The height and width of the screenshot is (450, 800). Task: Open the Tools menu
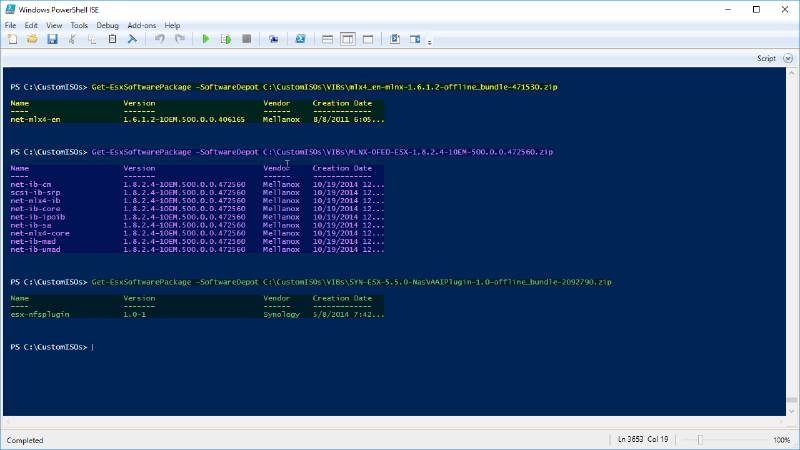pyautogui.click(x=79, y=26)
